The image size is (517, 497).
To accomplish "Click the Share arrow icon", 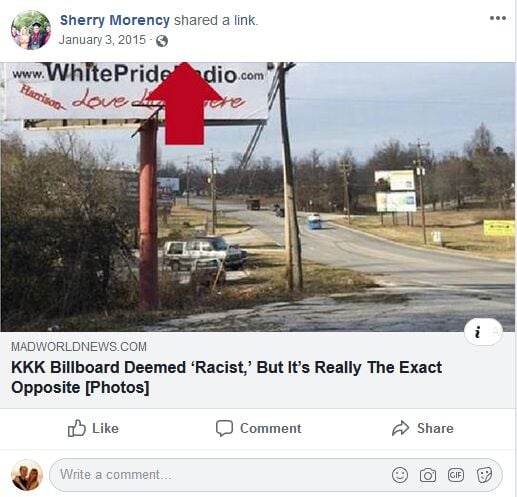I will [400, 428].
